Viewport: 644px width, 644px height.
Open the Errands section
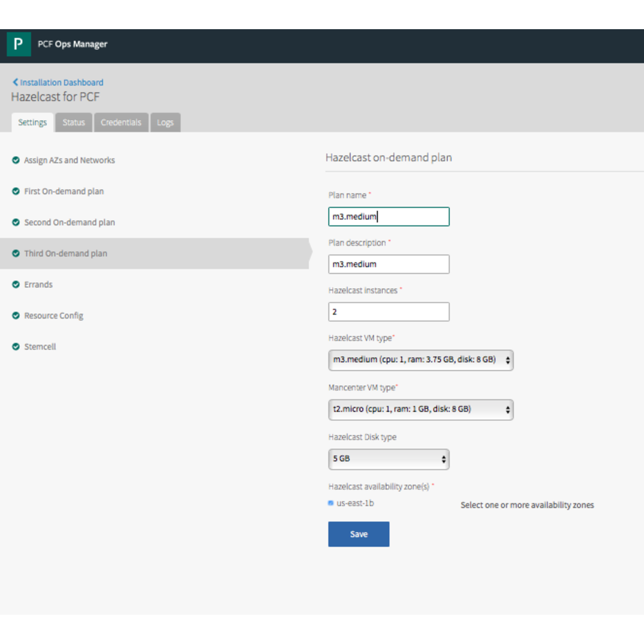point(38,285)
